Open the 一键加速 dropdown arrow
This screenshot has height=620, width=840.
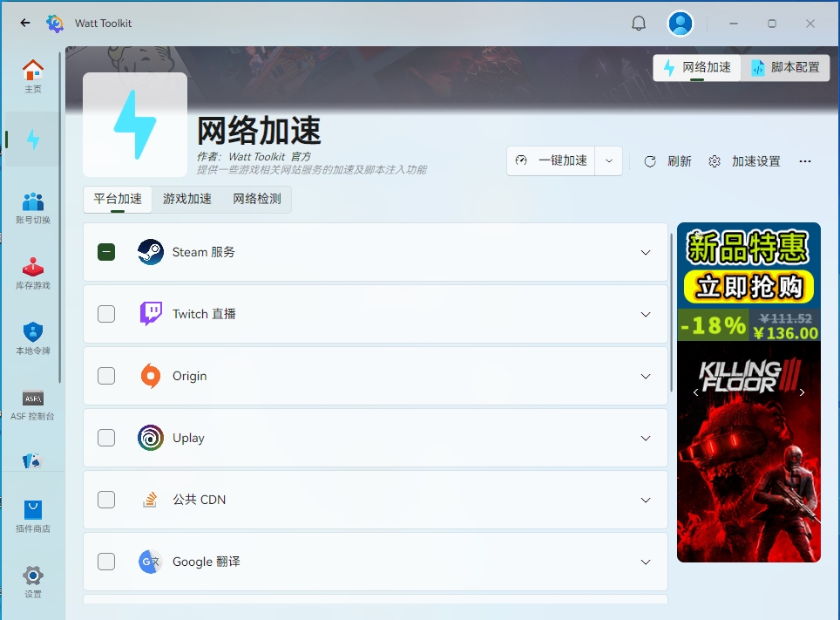point(609,160)
